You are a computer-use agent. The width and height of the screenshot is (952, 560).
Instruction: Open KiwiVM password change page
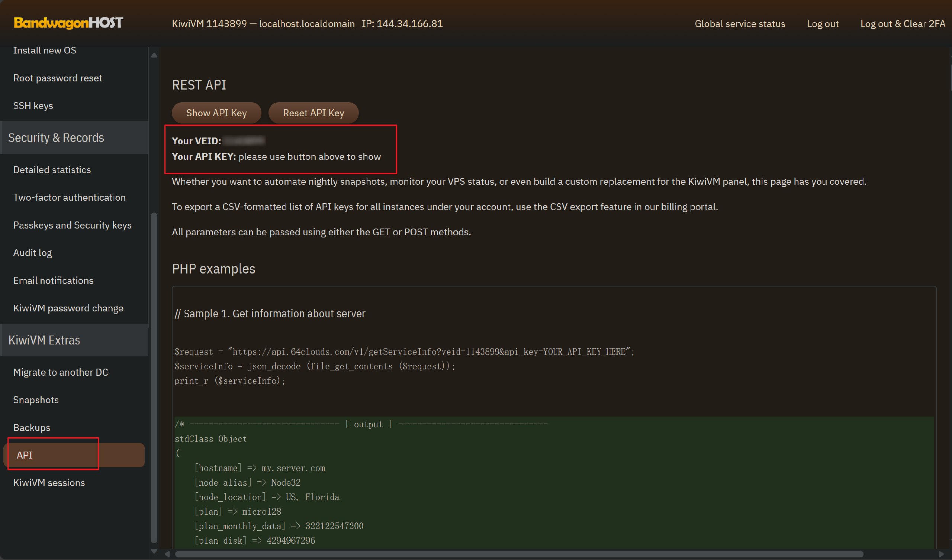pyautogui.click(x=68, y=308)
